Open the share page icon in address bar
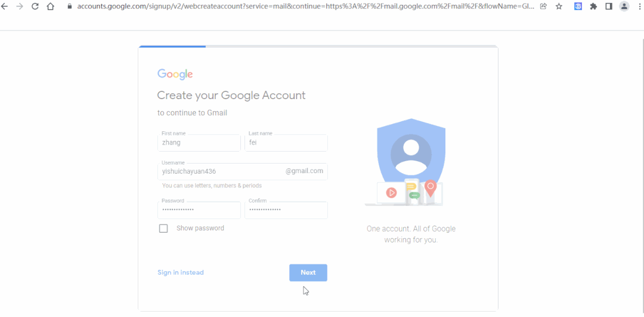This screenshot has height=317, width=644. coord(543,7)
